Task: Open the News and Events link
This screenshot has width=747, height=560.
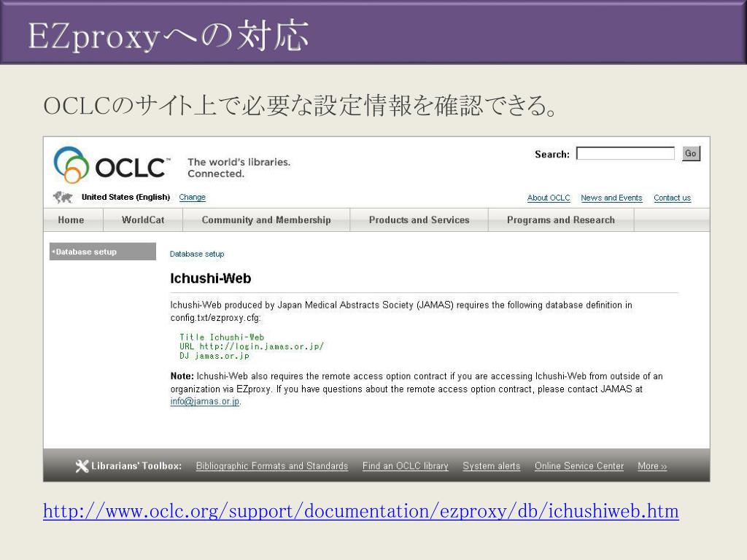Action: [611, 198]
